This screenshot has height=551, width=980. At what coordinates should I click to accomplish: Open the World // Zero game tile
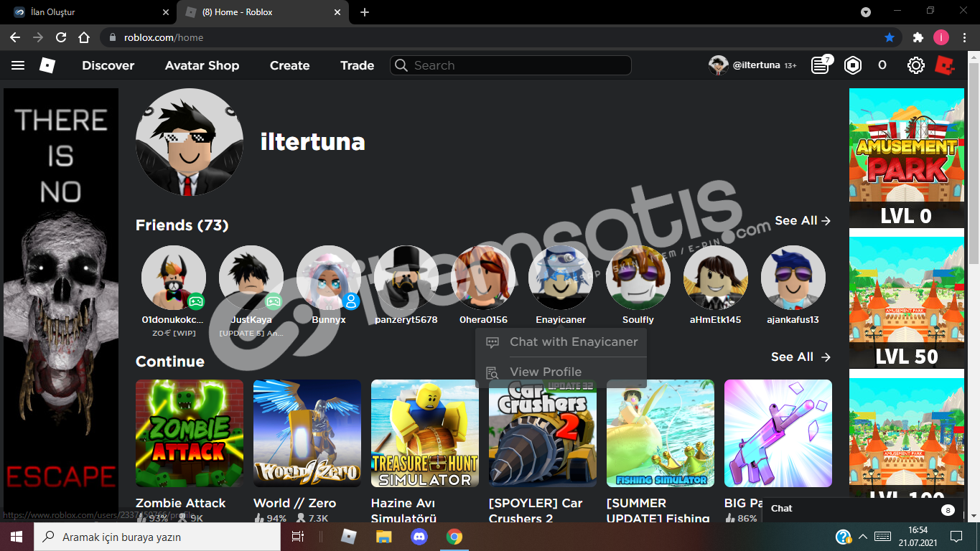coord(307,433)
